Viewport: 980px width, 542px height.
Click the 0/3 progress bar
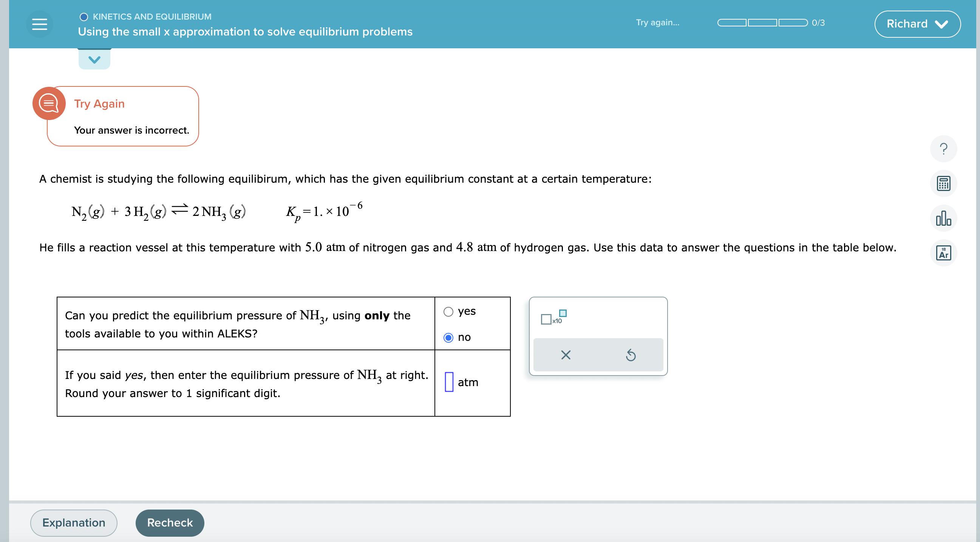point(762,23)
